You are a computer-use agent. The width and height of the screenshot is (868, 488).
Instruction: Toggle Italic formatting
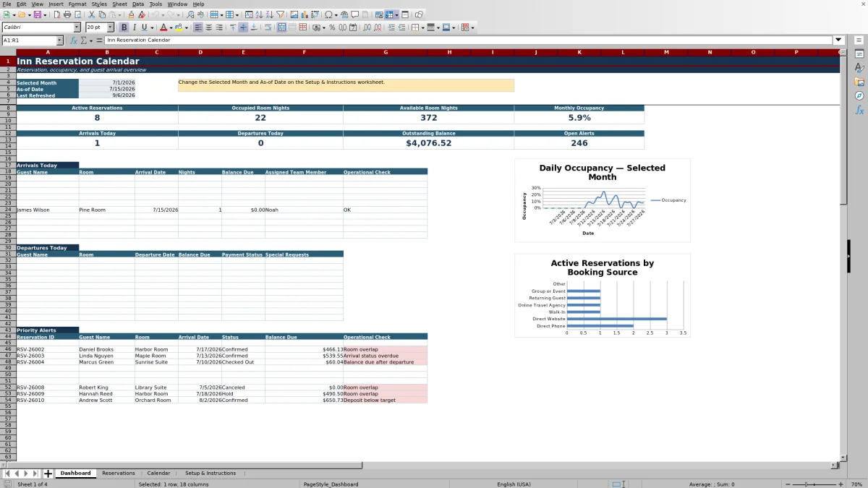coord(135,27)
